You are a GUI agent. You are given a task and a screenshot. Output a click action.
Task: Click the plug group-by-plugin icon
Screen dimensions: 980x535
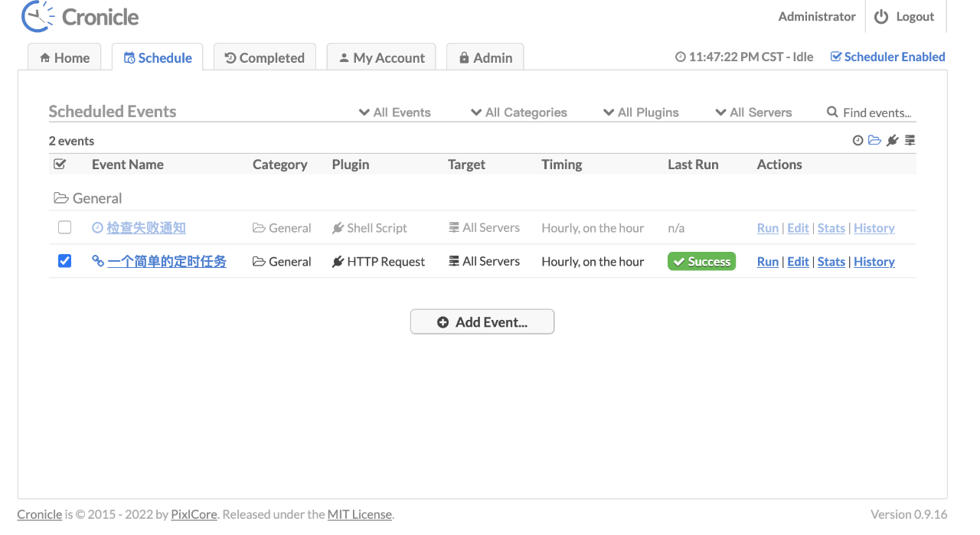click(892, 141)
